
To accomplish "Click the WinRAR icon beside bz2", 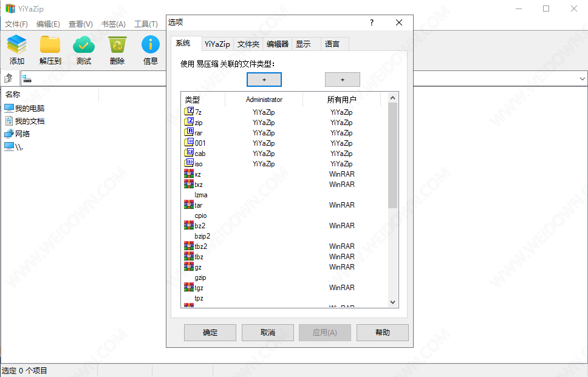I will pos(189,225).
